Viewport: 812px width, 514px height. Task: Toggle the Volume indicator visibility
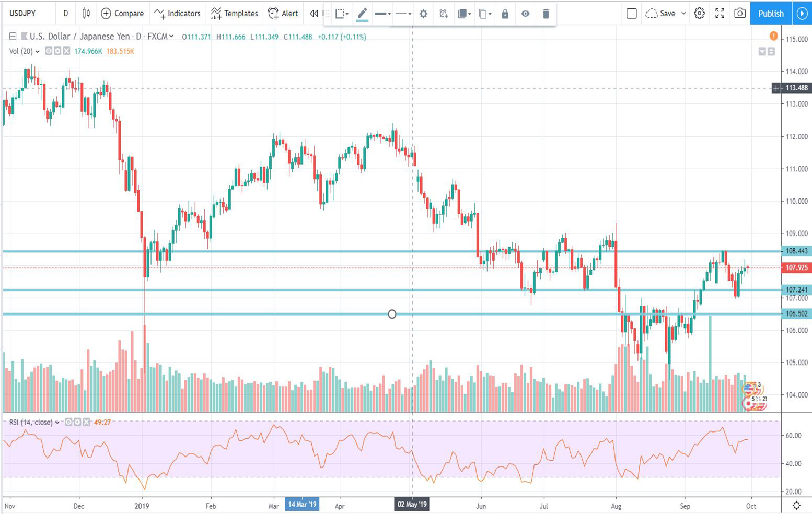coord(49,51)
